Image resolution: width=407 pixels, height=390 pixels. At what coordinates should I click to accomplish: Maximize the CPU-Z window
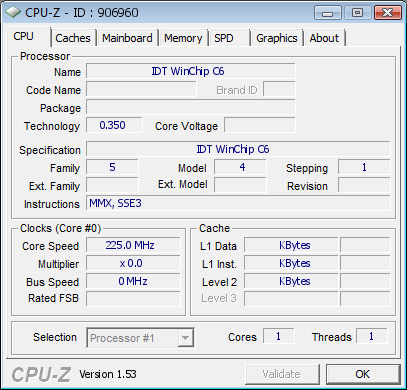click(x=357, y=13)
